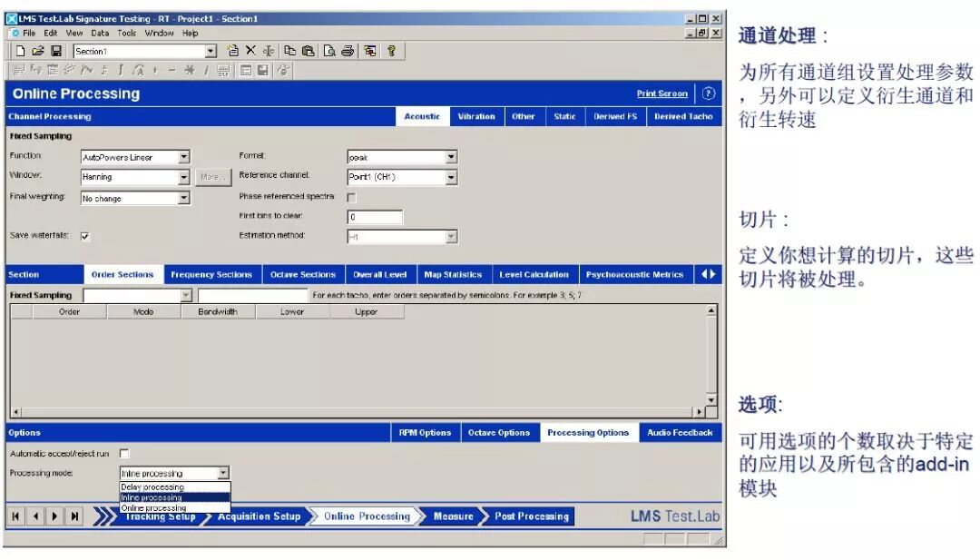The width and height of the screenshot is (980, 560).
Task: Click the Bandwidth column header
Action: 218,311
